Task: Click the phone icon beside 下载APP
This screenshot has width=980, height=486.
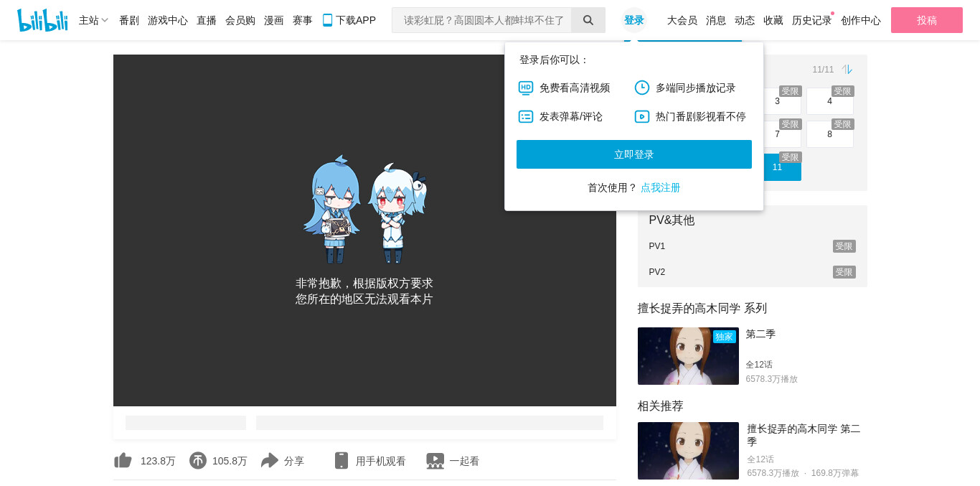Action: click(327, 20)
